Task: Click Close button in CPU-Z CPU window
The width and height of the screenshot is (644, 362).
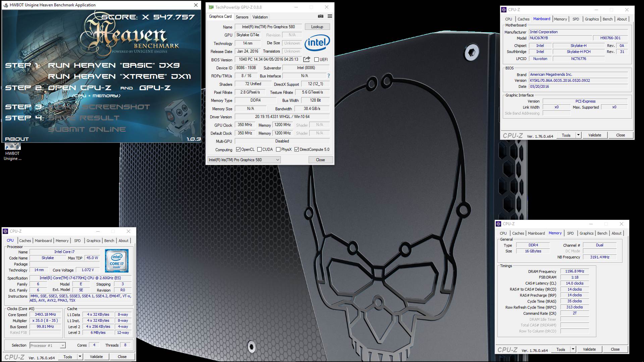Action: 122,357
